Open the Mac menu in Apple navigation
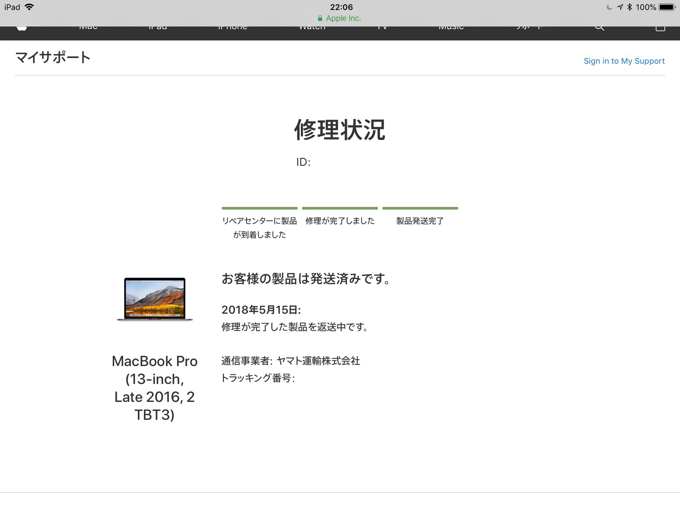The image size is (680, 510). coord(88,28)
